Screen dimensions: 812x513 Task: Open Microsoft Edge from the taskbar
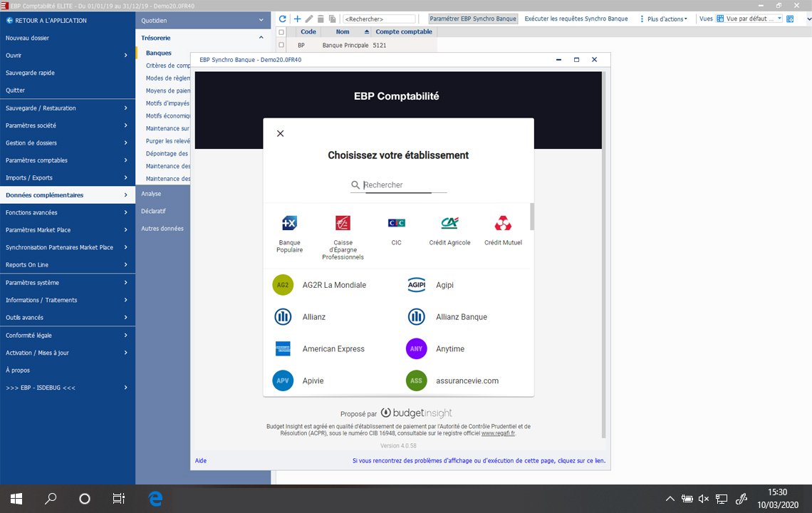tap(155, 499)
